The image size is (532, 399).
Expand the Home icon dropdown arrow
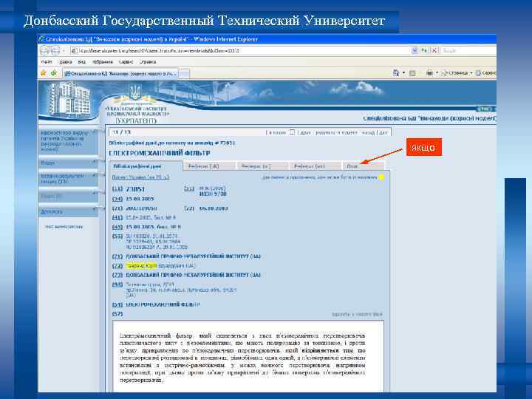(x=403, y=73)
